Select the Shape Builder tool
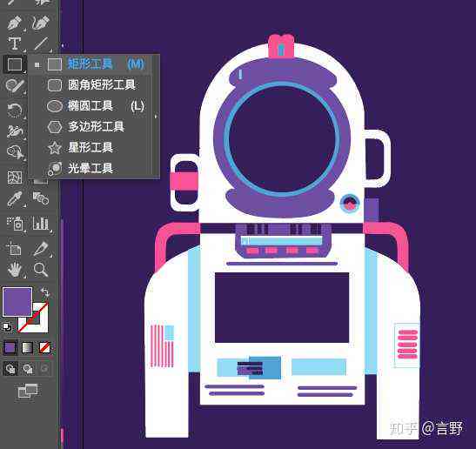Viewport: 476px width, 449px height. pyautogui.click(x=15, y=152)
